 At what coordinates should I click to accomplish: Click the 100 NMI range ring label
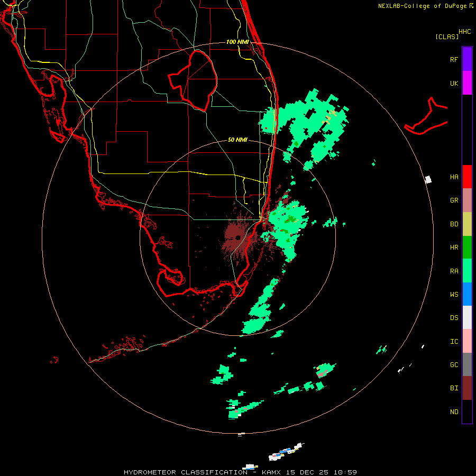pyautogui.click(x=237, y=42)
